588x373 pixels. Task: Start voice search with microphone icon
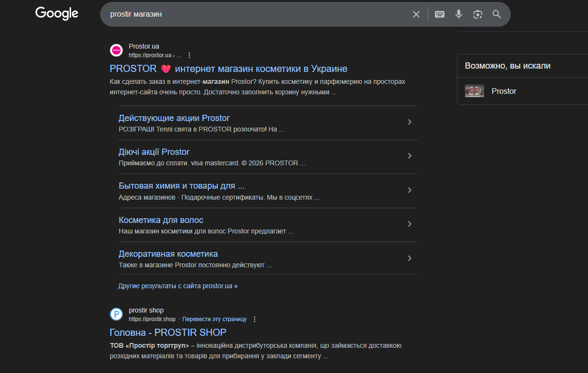[459, 14]
